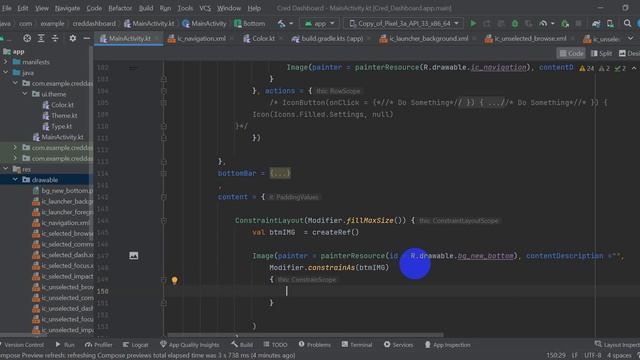Switch editor to Split view mode
Screen dimensions: 640x360
click(601, 53)
